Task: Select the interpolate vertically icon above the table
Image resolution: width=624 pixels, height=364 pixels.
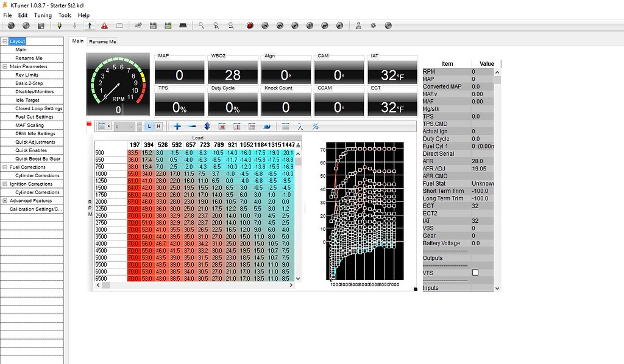Action: click(207, 126)
